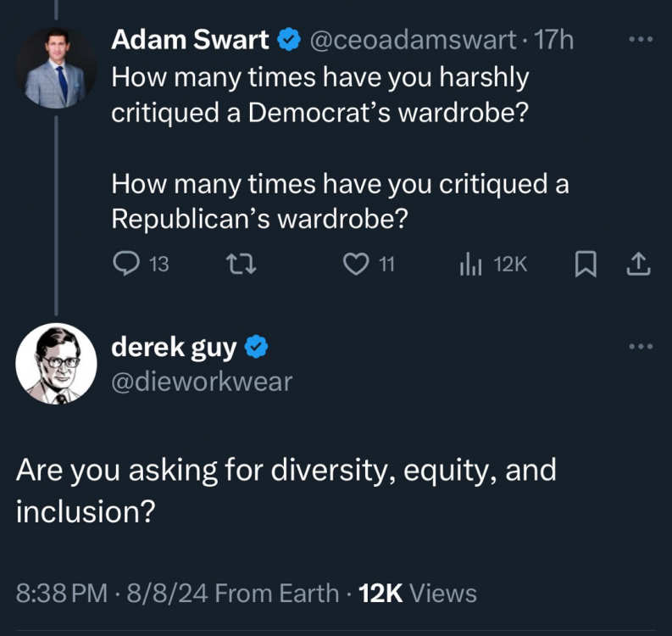Open derek guy's avatar illustration
Viewport: 672px width, 636px height.
click(x=56, y=363)
